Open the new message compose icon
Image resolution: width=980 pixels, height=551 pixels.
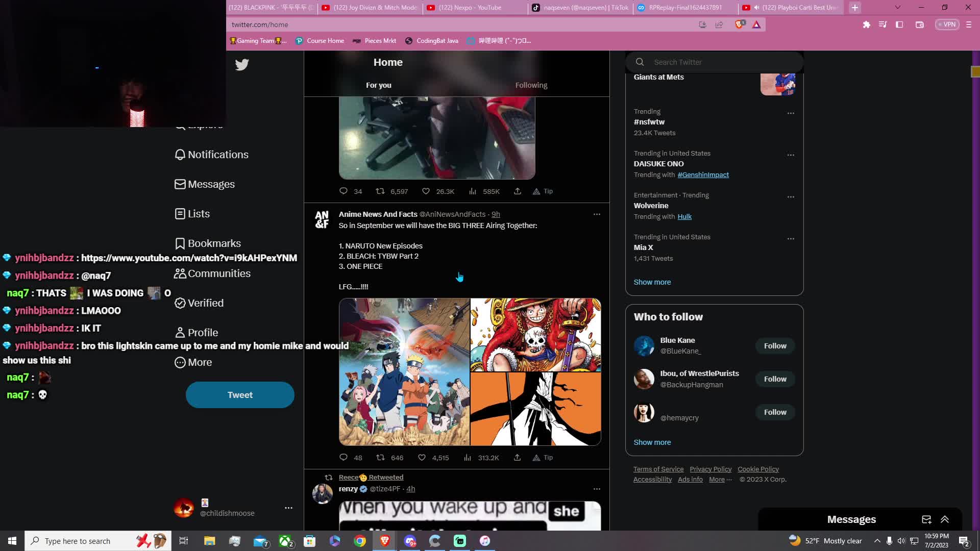click(x=926, y=519)
